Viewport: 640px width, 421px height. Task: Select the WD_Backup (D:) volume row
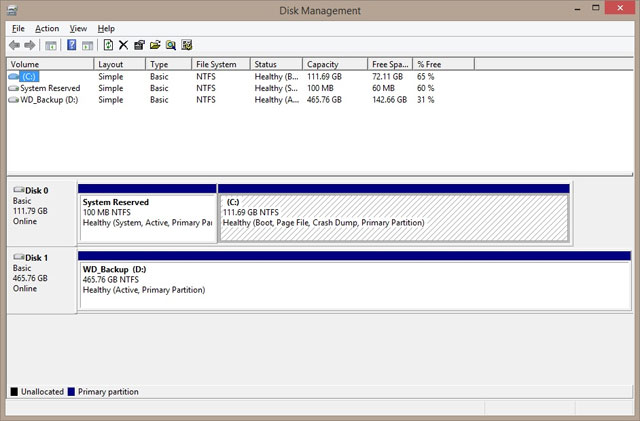[x=48, y=100]
